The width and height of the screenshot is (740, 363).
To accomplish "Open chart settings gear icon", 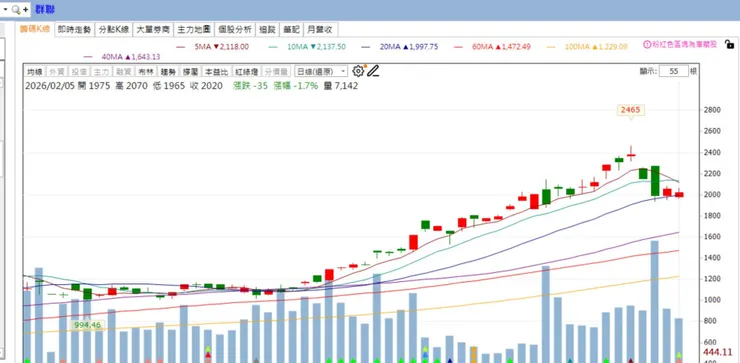I will (x=358, y=71).
